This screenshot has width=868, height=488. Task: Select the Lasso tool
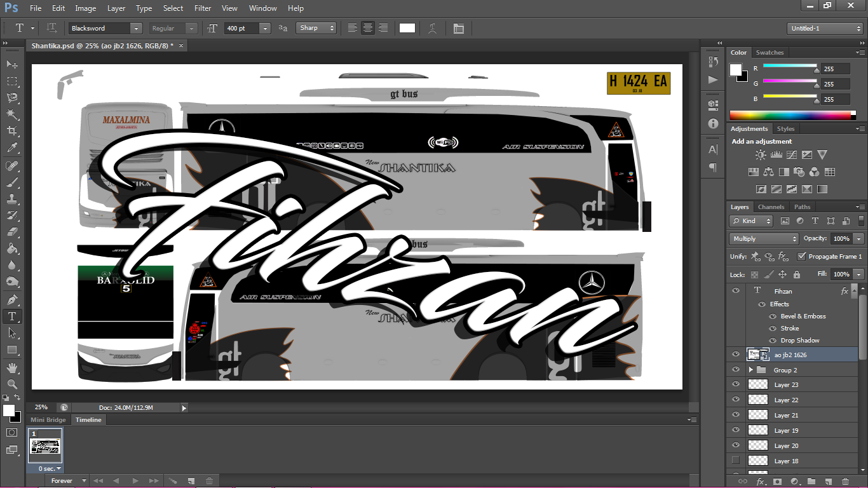pos(12,98)
